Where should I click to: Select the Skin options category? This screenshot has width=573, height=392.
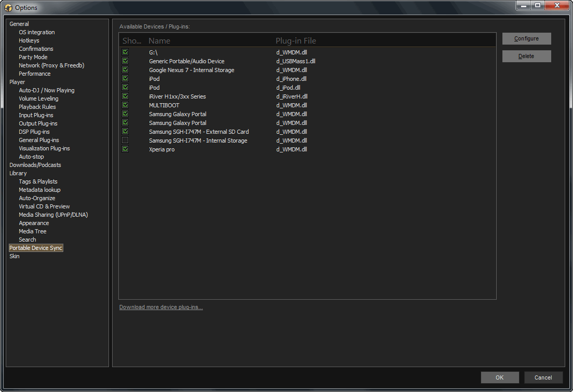[x=15, y=256]
